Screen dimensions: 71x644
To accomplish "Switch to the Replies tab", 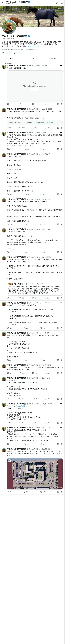I will pyautogui.click(x=32, y=58).
